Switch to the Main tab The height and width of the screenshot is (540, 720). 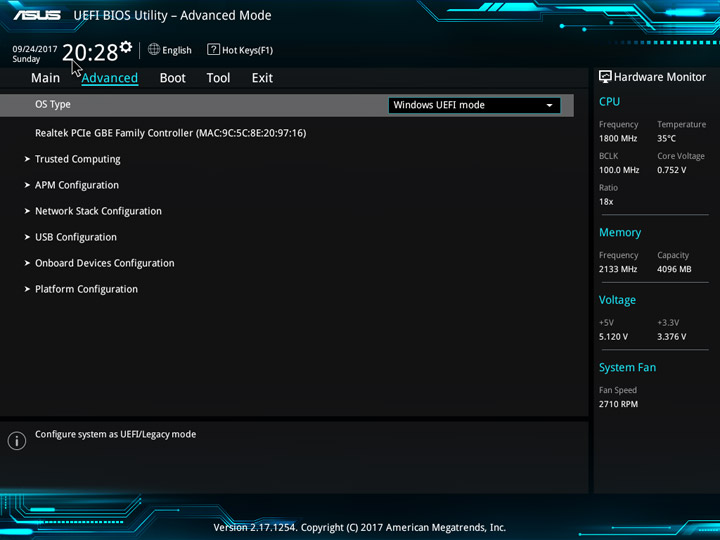[x=45, y=78]
